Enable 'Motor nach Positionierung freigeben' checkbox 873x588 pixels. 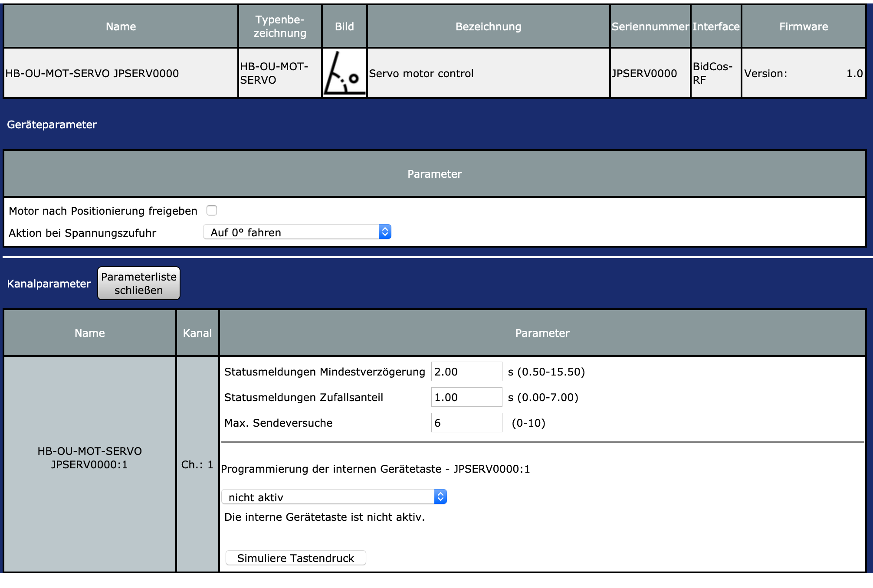point(212,210)
